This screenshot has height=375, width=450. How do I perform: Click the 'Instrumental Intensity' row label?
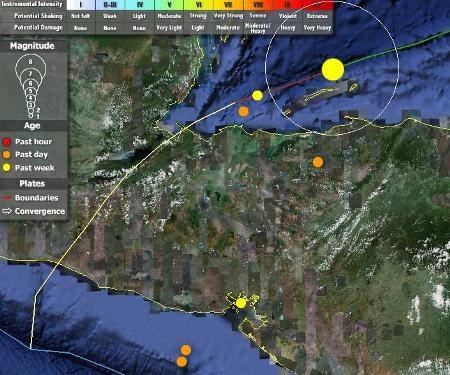pyautogui.click(x=32, y=4)
